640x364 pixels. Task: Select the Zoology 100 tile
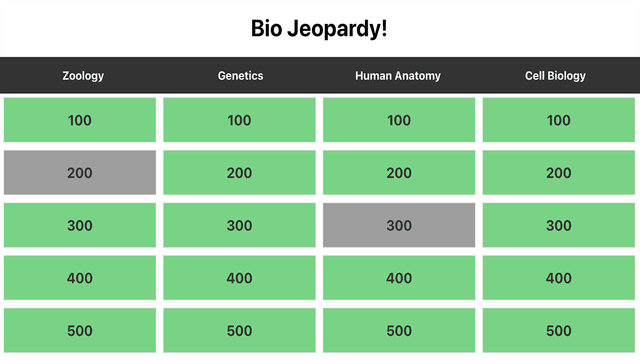[80, 120]
